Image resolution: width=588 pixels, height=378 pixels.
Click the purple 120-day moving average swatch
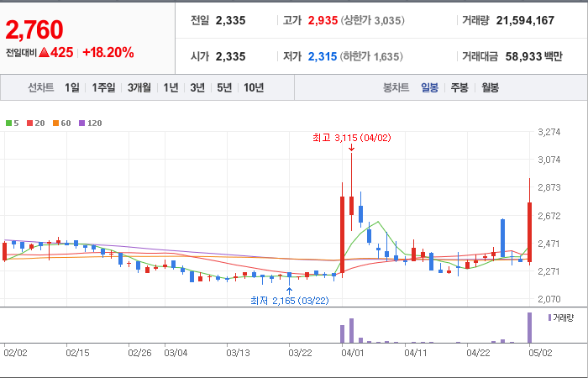coord(82,123)
